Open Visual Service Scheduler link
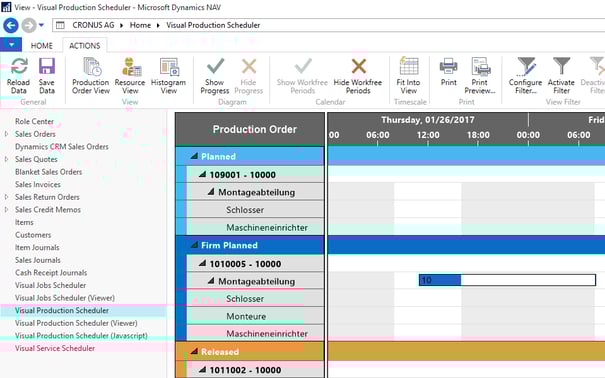 coord(55,348)
